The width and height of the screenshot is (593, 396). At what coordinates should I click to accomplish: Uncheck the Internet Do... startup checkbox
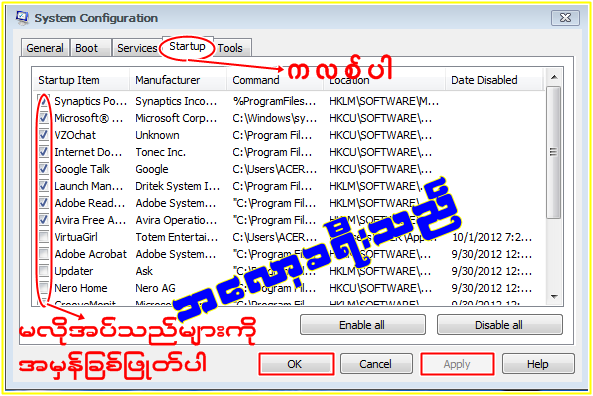tap(44, 152)
